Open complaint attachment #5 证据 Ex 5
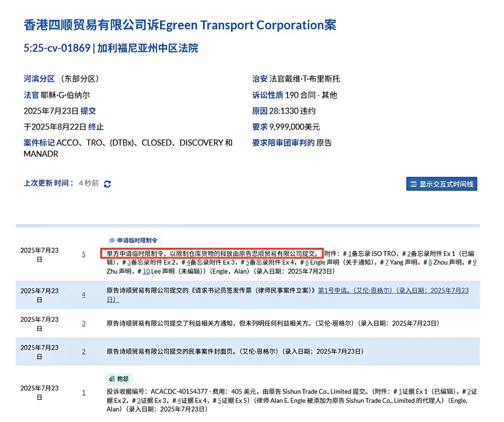504x422 pixels. coord(220,401)
